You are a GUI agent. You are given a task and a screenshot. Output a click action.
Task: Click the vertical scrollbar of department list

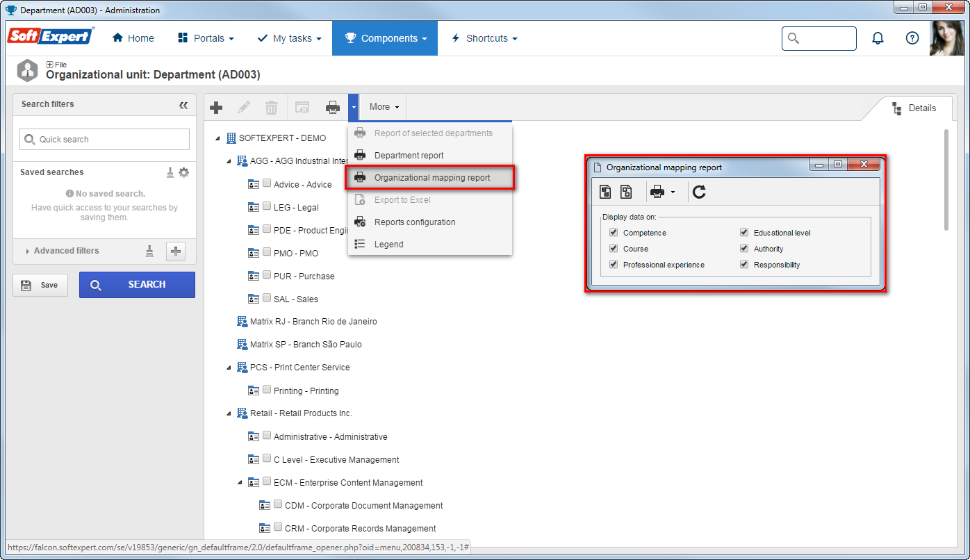point(946,179)
